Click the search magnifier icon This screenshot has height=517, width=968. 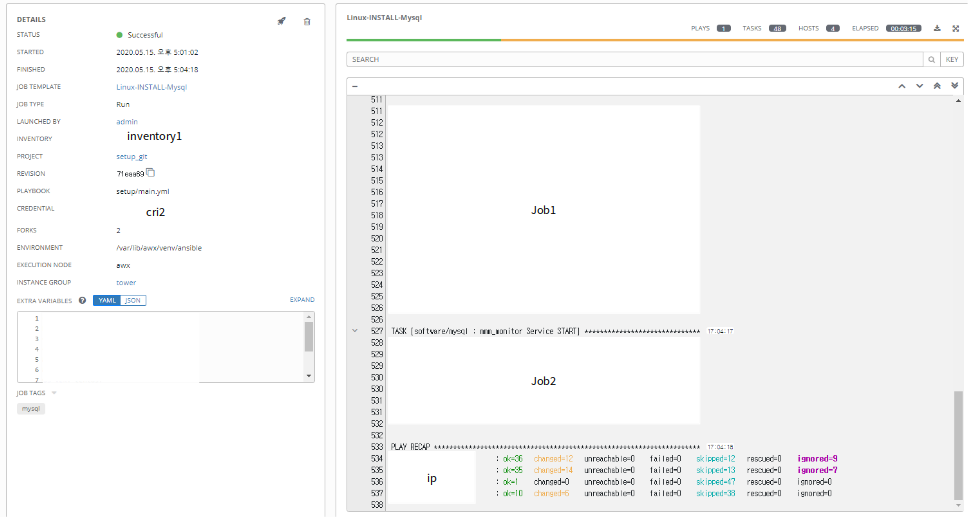[932, 59]
